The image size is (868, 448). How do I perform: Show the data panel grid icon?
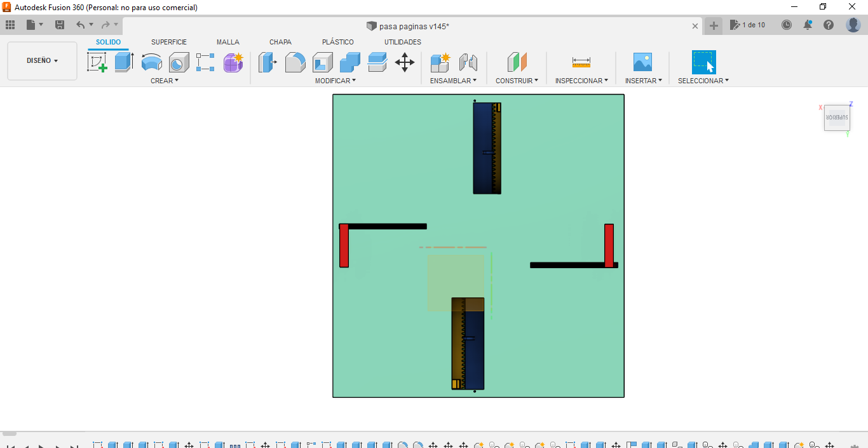(x=10, y=25)
